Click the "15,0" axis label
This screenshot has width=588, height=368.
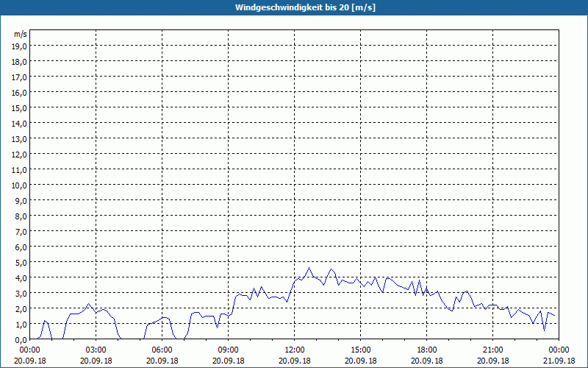[20, 107]
